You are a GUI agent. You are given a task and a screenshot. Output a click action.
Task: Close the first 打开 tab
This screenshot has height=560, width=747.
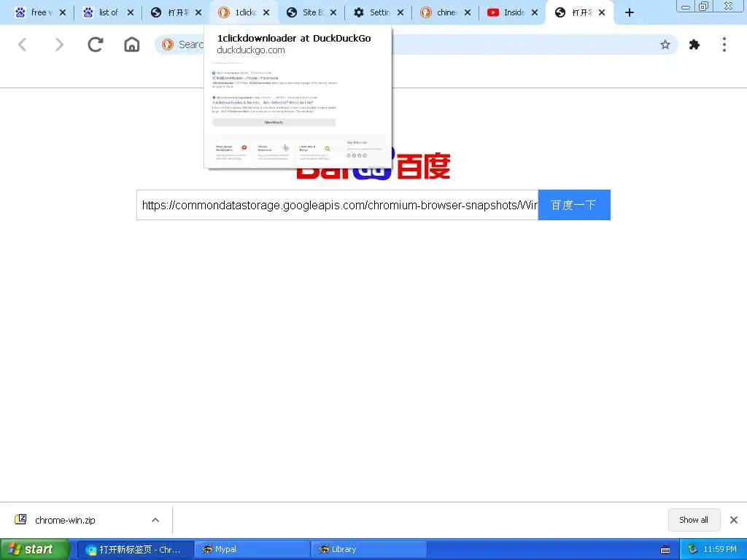point(198,12)
